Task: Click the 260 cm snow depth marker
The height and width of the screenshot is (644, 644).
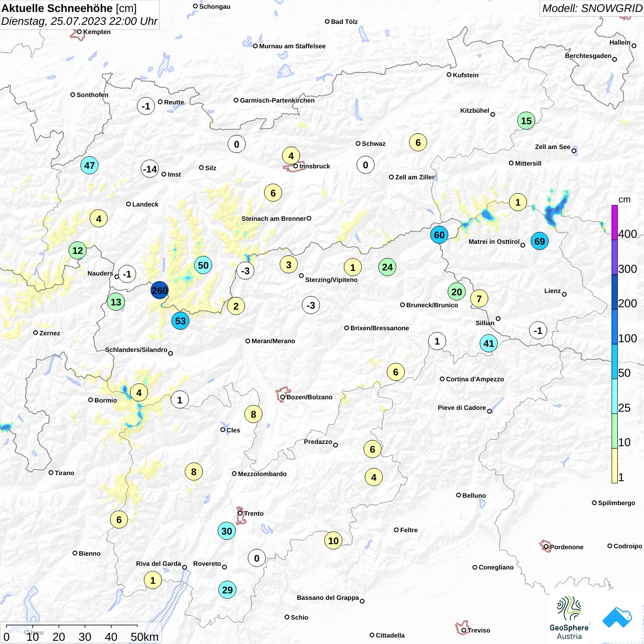Action: tap(160, 290)
